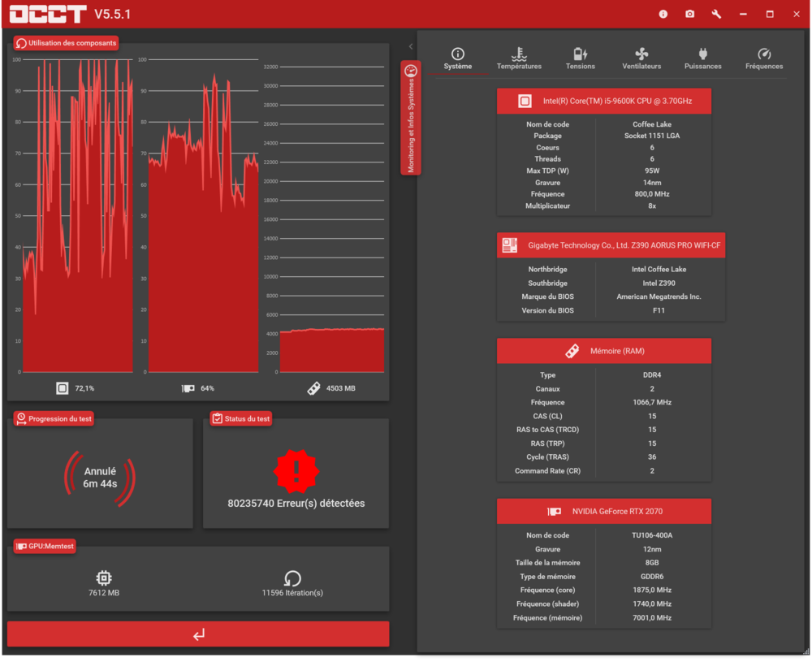Open OCCT settings via the wrench icon
The image size is (812, 662).
tap(715, 14)
